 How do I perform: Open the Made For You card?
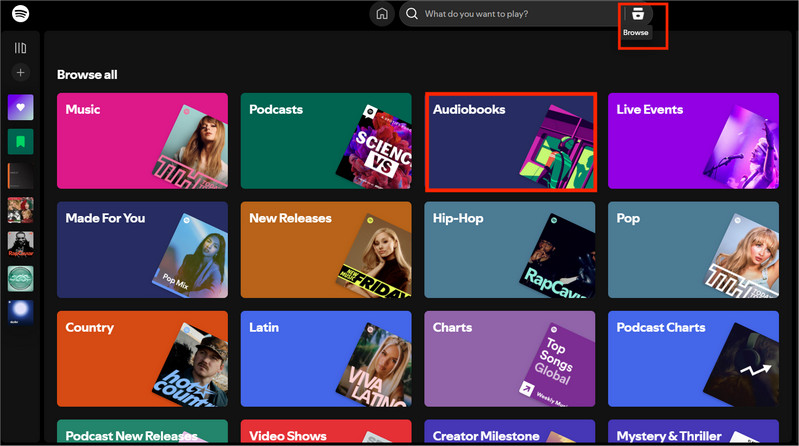click(x=142, y=250)
